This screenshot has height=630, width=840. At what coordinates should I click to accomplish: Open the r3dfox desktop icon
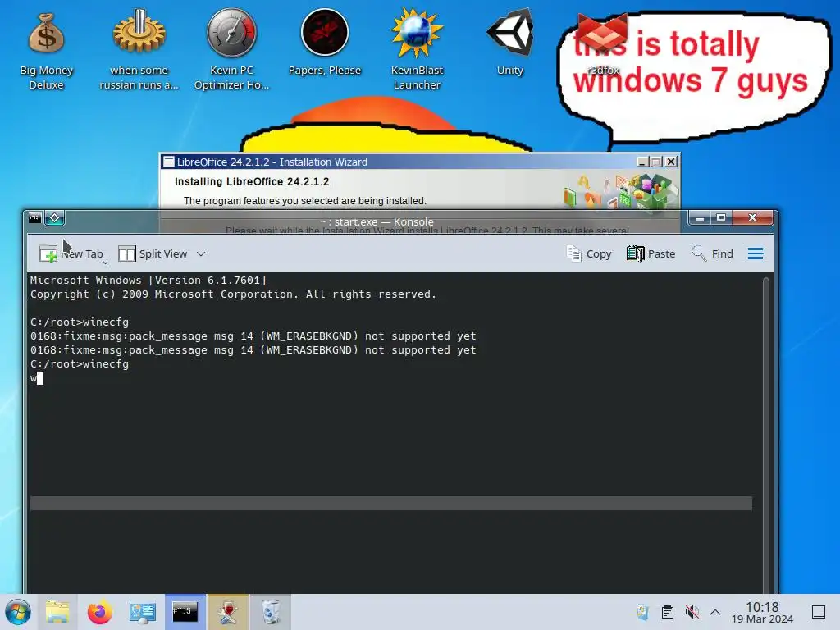[602, 44]
